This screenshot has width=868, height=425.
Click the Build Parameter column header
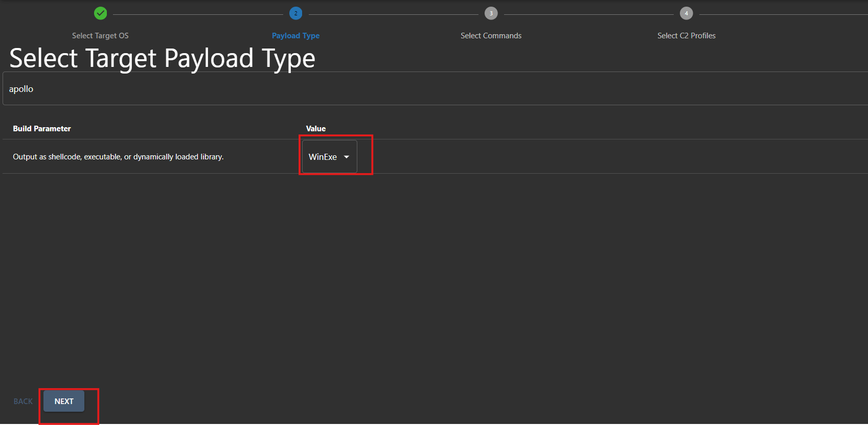pyautogui.click(x=42, y=129)
